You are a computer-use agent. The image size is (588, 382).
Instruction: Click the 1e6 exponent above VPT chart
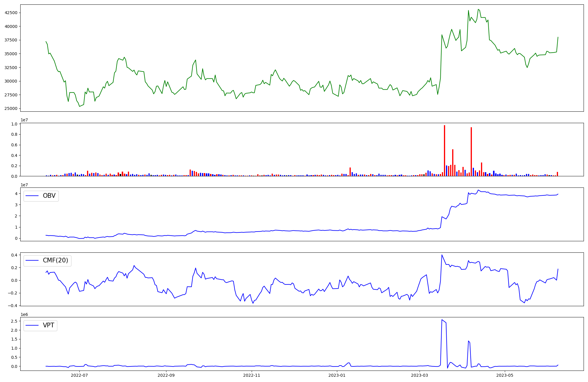24,315
